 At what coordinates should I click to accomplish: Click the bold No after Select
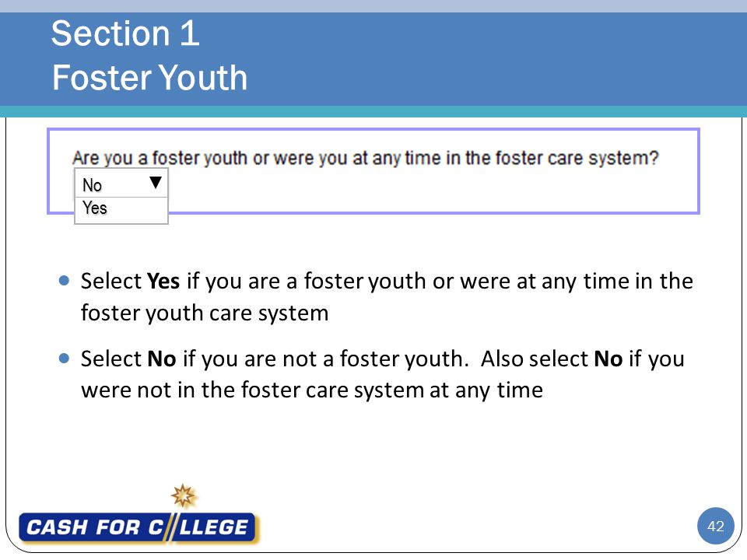[162, 359]
